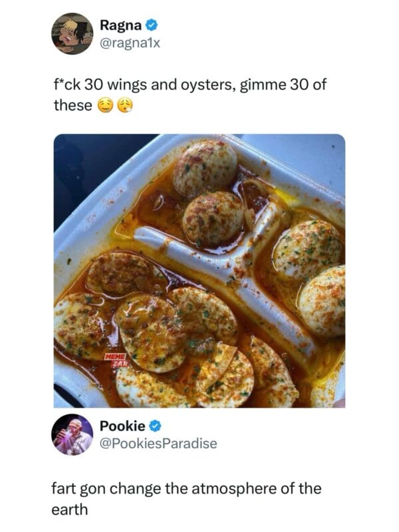Click the word 'fart' in Pookie's reply

click(63, 489)
